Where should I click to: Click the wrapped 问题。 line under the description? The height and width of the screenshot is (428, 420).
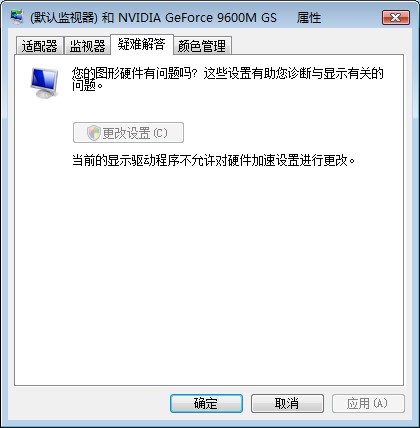coord(87,86)
